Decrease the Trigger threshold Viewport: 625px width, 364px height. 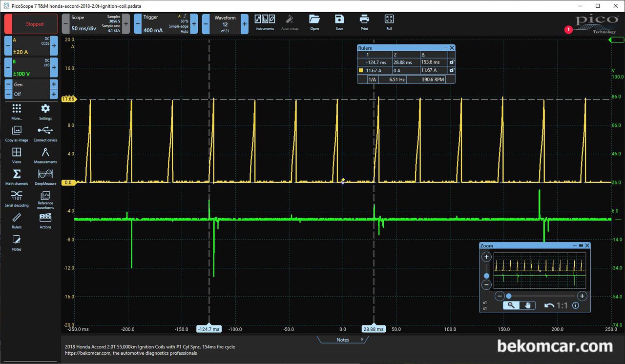point(138,24)
